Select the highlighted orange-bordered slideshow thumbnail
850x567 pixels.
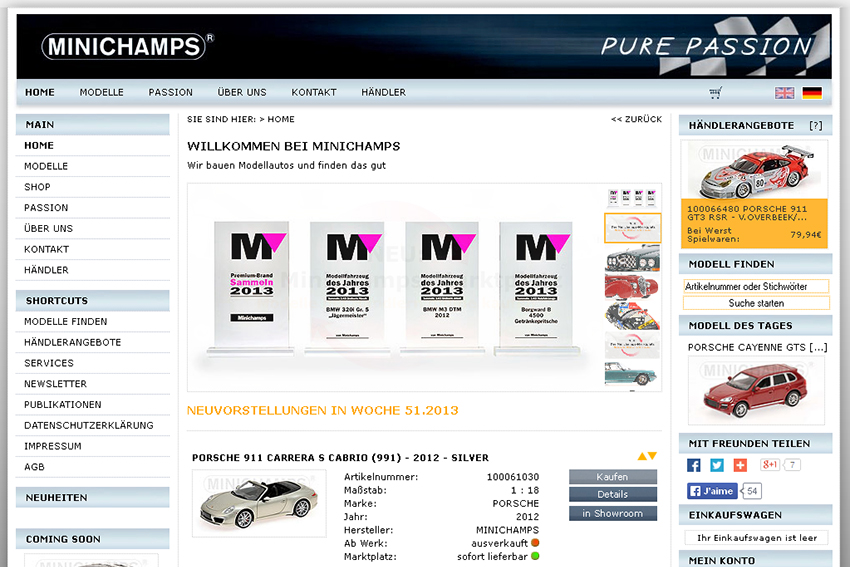[x=633, y=228]
